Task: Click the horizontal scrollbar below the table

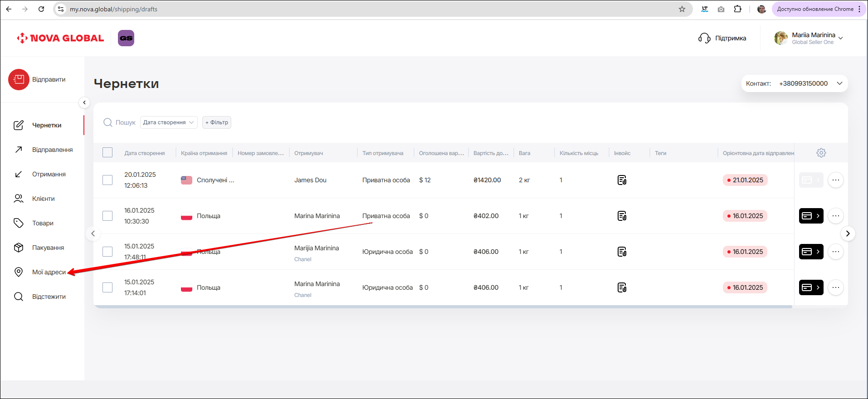Action: click(x=443, y=307)
